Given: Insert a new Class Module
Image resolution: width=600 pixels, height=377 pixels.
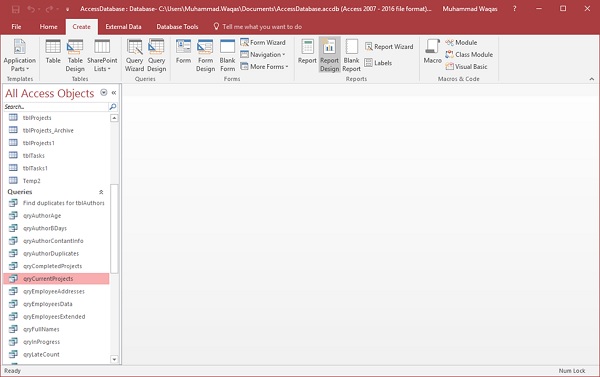Looking at the screenshot, I should point(469,54).
